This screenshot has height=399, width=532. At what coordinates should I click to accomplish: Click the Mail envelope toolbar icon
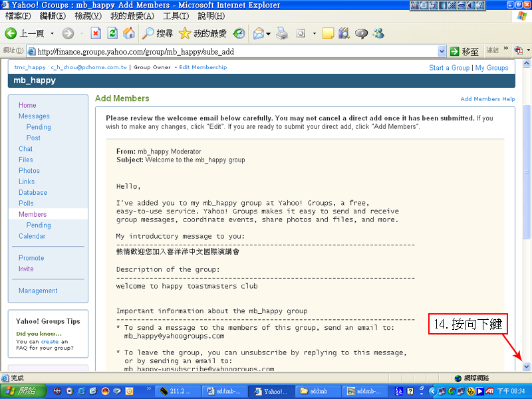pyautogui.click(x=258, y=33)
